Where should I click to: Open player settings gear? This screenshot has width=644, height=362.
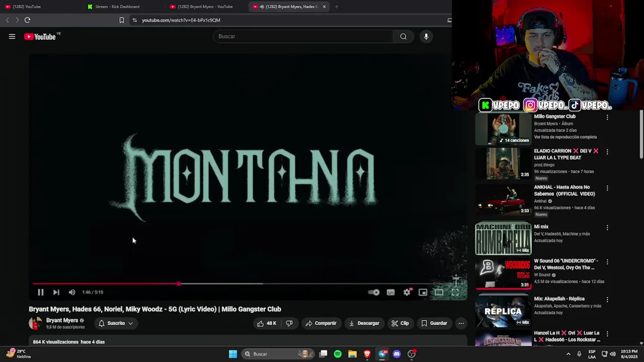[407, 292]
